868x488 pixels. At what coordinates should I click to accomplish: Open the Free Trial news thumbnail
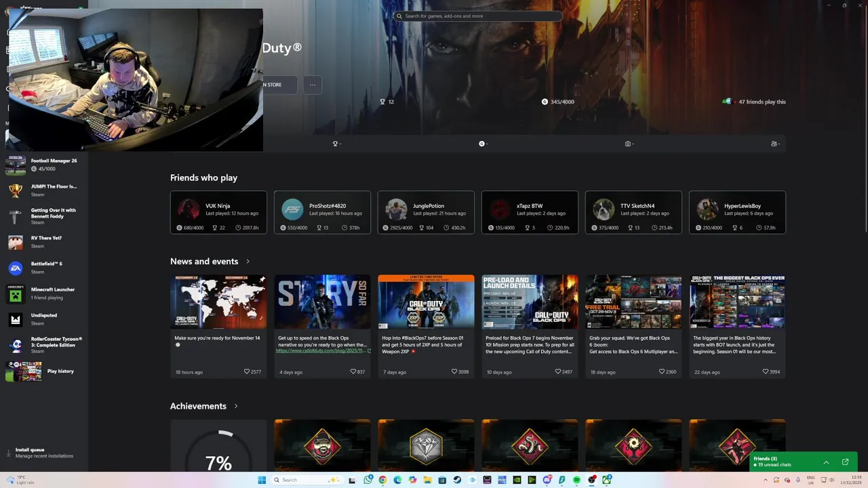pyautogui.click(x=633, y=302)
